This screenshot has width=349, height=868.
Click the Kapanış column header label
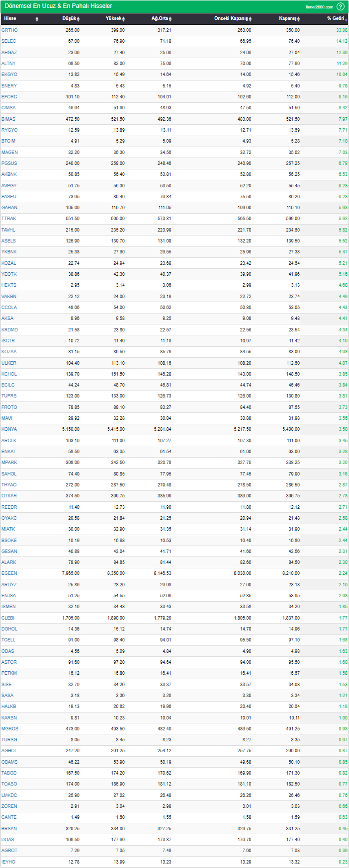tap(287, 18)
